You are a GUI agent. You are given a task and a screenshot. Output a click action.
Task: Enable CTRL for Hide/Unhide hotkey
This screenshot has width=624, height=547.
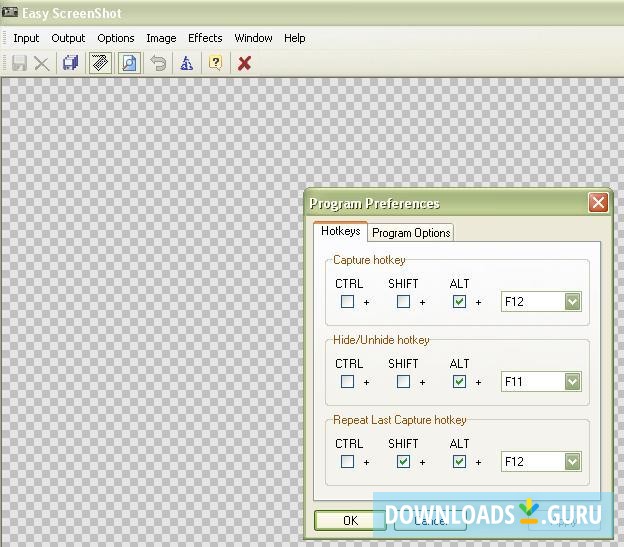pos(347,382)
